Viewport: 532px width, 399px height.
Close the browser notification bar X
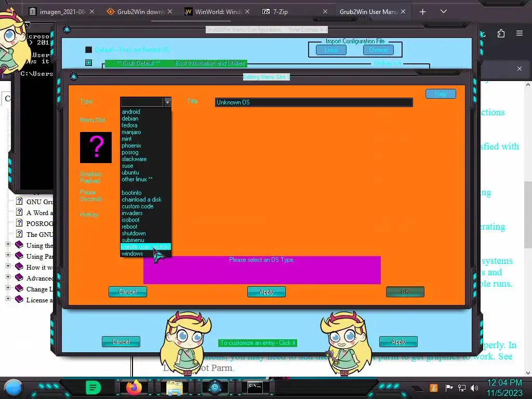(x=520, y=69)
